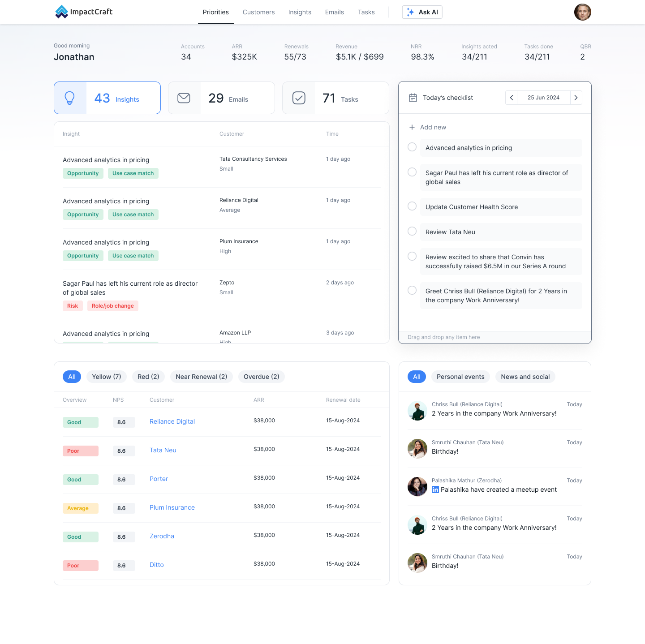The image size is (645, 644).
Task: Open the Insights navigation tab
Action: (x=300, y=12)
